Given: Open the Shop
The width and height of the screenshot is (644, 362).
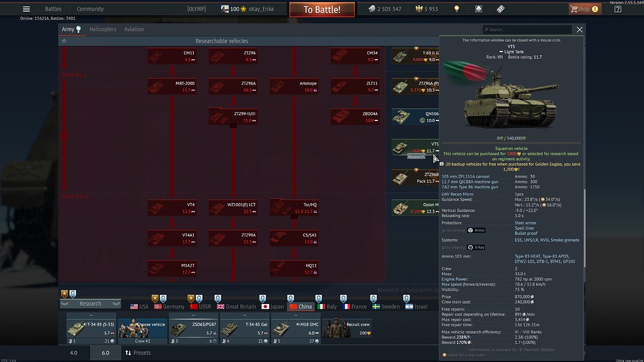Looking at the screenshot, I should [x=585, y=9].
